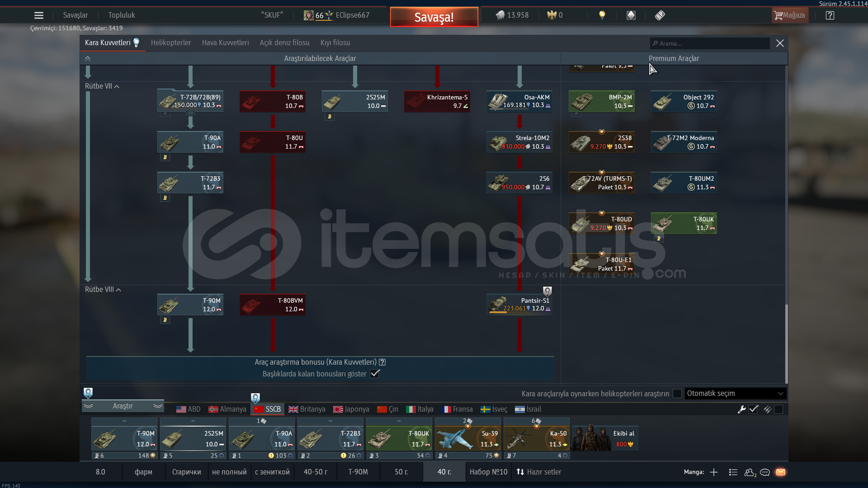Click the ammo auto-refill icon

(767, 409)
